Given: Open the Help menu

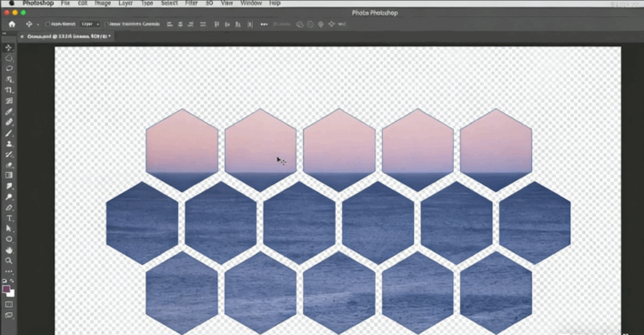Looking at the screenshot, I should pyautogui.click(x=275, y=3).
